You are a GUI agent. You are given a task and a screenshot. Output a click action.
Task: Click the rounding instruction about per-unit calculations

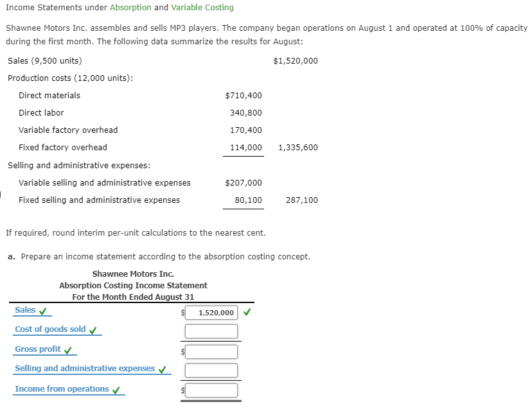coord(136,232)
